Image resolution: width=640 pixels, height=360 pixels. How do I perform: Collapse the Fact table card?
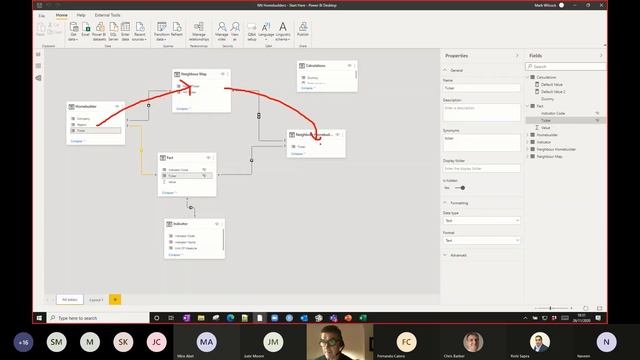click(x=169, y=193)
